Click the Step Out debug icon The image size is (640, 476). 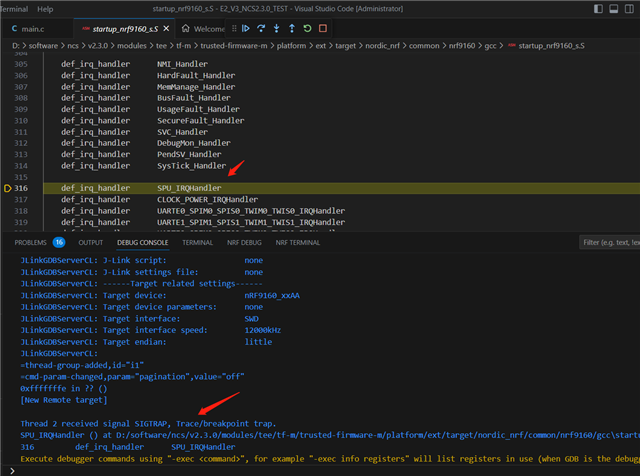pyautogui.click(x=292, y=28)
